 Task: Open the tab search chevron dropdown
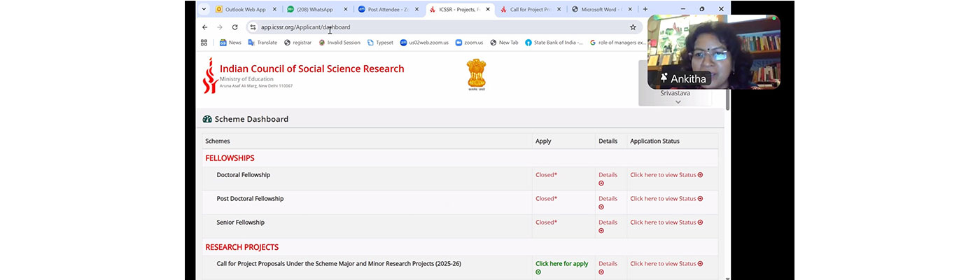point(204,10)
